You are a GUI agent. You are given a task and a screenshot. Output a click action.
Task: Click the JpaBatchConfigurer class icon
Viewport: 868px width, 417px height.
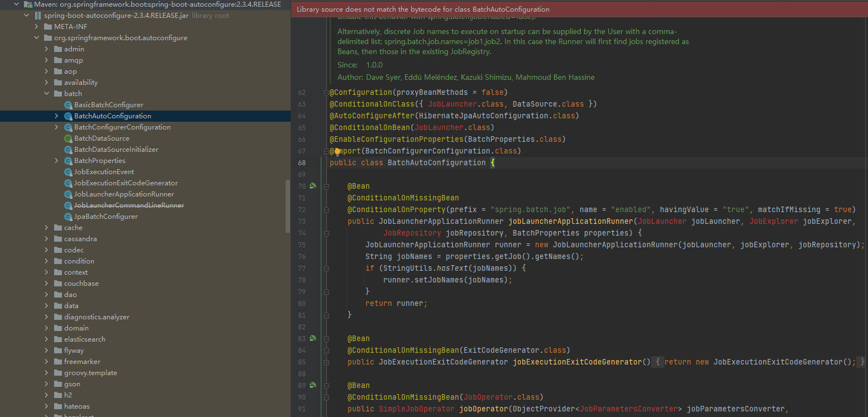[x=69, y=217]
